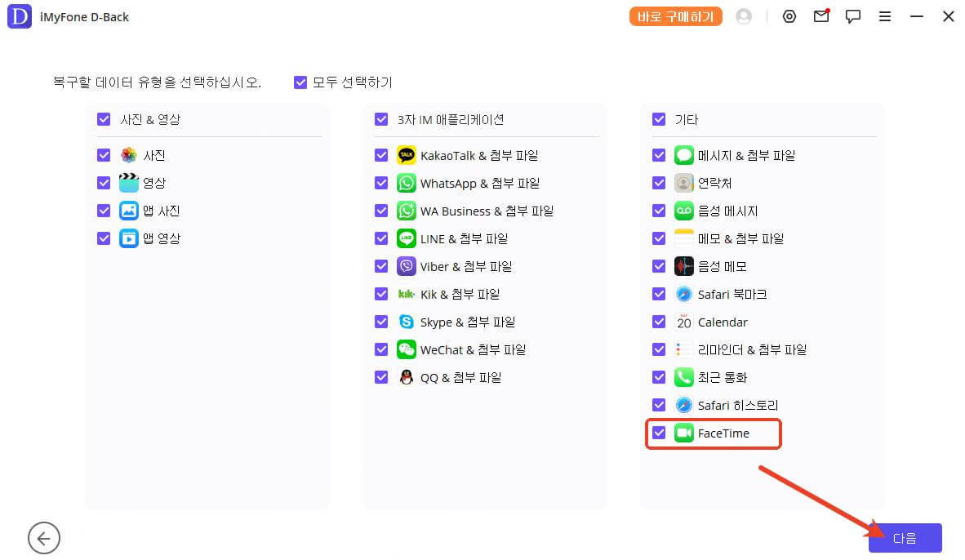Toggle the 사진 checkbox
The width and height of the screenshot is (965, 560).
(104, 155)
